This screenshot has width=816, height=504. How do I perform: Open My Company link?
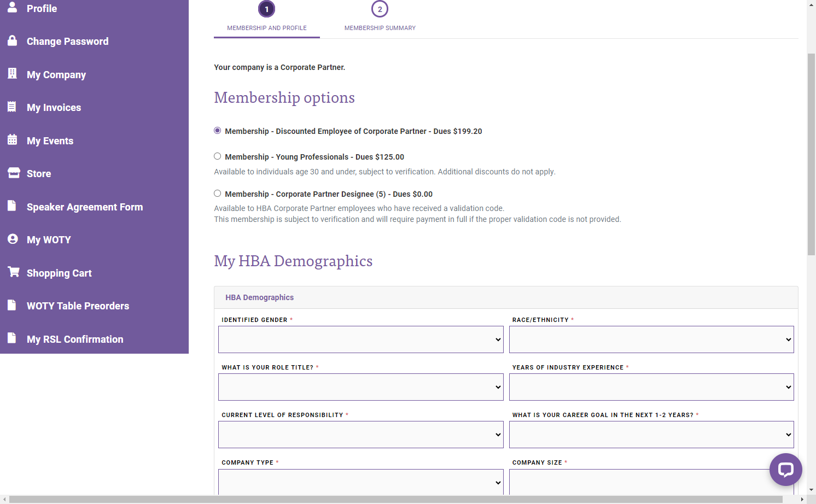tap(56, 75)
